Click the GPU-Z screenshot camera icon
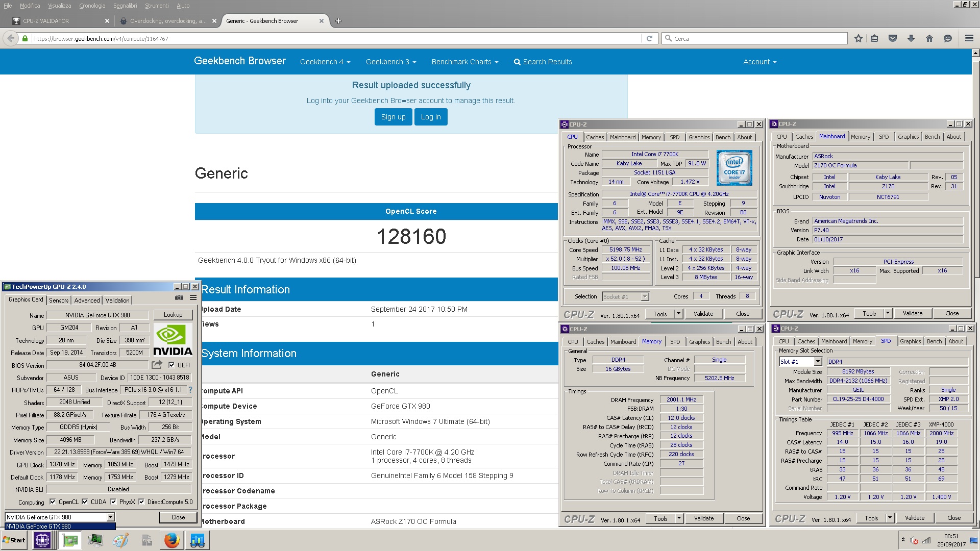This screenshot has height=551, width=980. click(x=179, y=298)
